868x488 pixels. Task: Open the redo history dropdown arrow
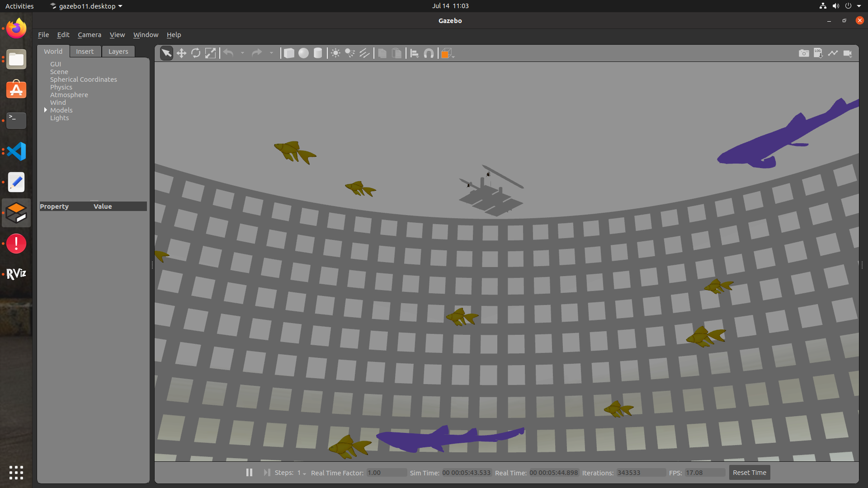coord(272,53)
